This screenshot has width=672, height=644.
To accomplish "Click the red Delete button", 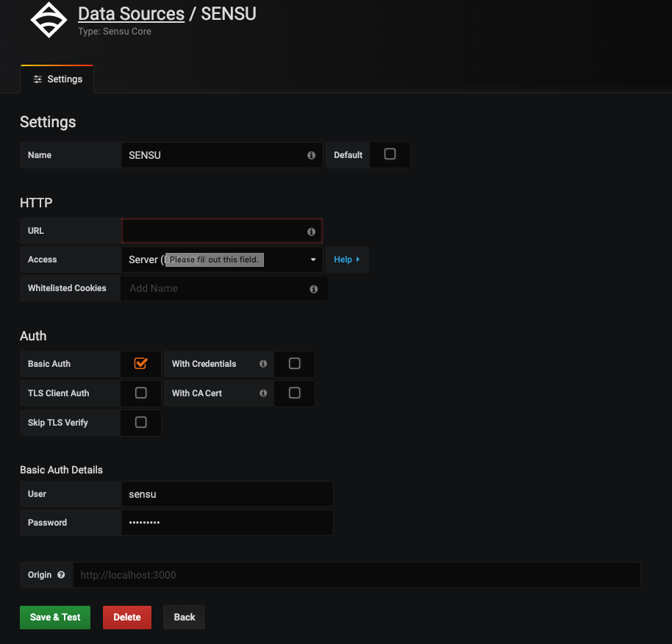I will (x=127, y=618).
